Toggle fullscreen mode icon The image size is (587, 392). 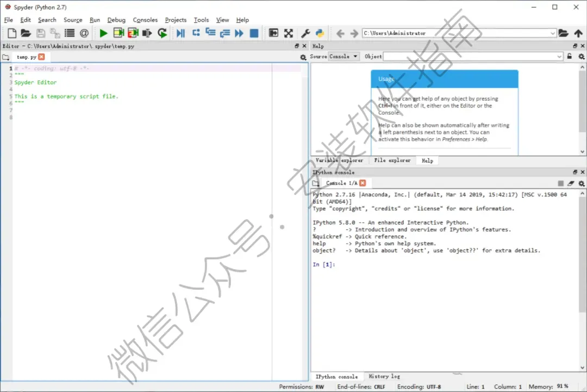point(288,33)
